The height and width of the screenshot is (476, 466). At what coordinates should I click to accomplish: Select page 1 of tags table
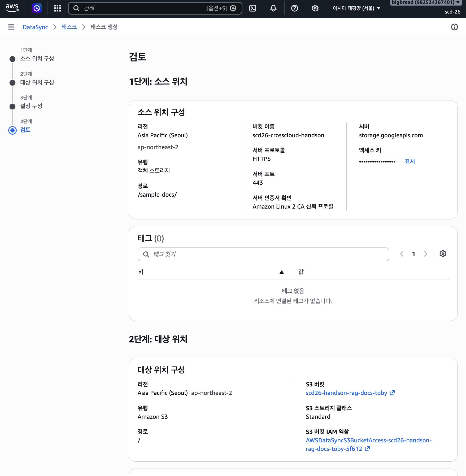[x=413, y=254]
